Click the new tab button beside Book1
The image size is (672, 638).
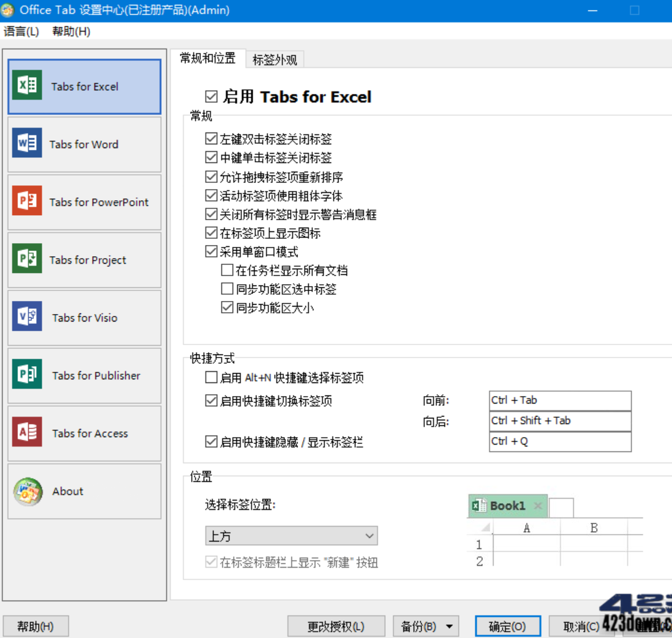561,508
